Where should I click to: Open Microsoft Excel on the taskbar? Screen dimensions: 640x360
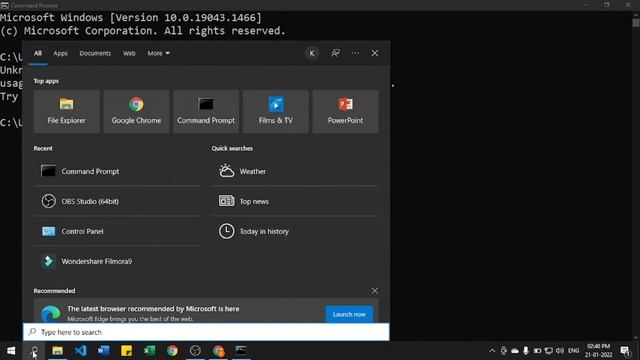pyautogui.click(x=149, y=351)
